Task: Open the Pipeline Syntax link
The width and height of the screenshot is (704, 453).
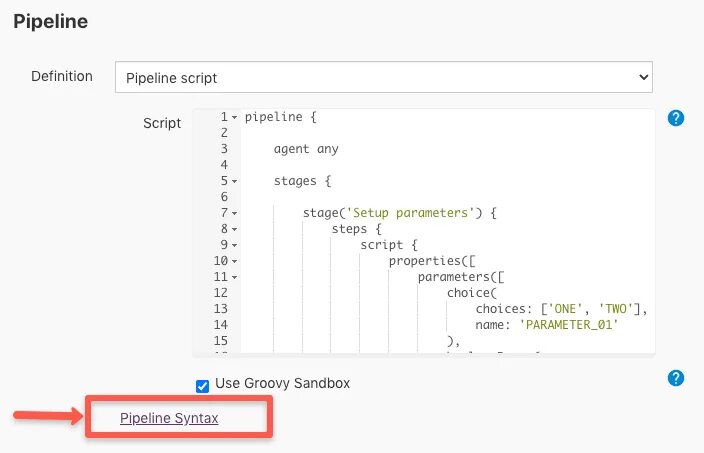Action: coord(169,418)
